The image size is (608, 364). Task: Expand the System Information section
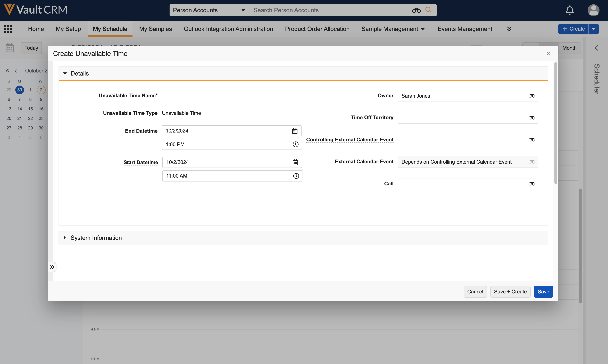[65, 237]
